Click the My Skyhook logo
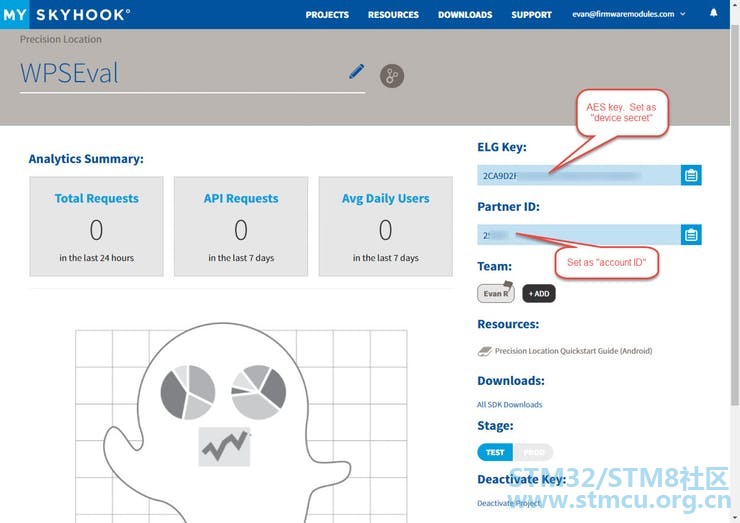 point(66,14)
